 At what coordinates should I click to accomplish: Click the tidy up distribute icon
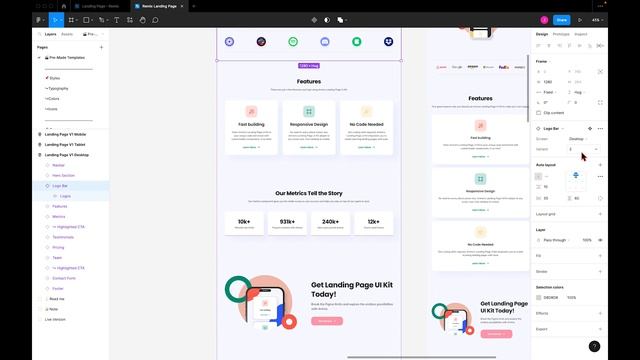[x=600, y=46]
